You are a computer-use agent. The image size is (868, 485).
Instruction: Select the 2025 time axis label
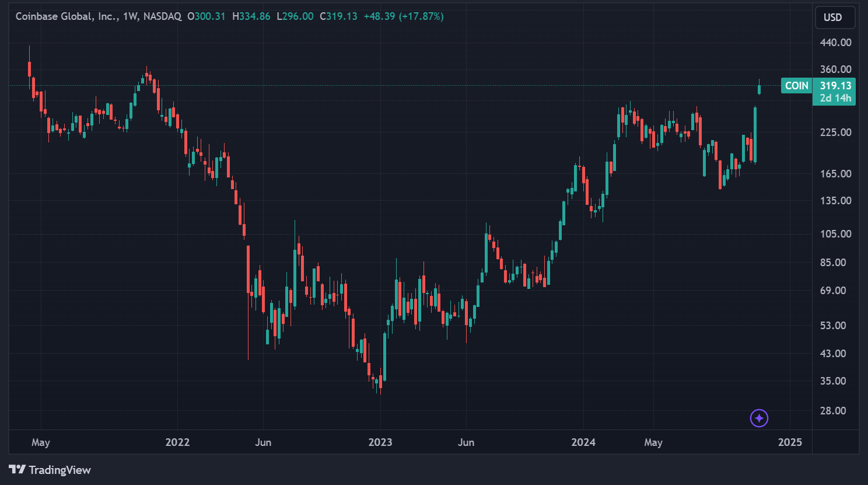coord(790,442)
